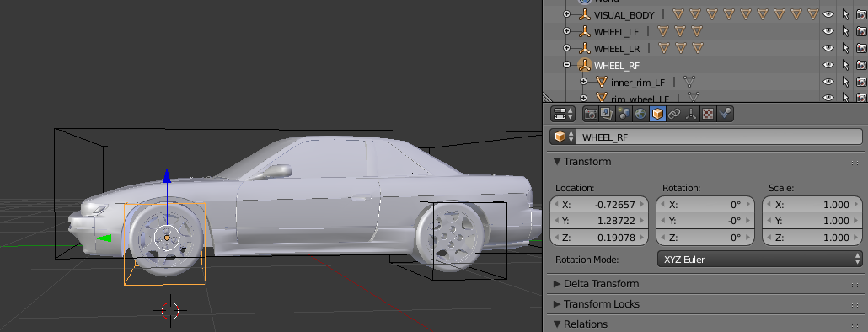Open the Texture properties tab
The width and height of the screenshot is (868, 332).
tap(708, 114)
